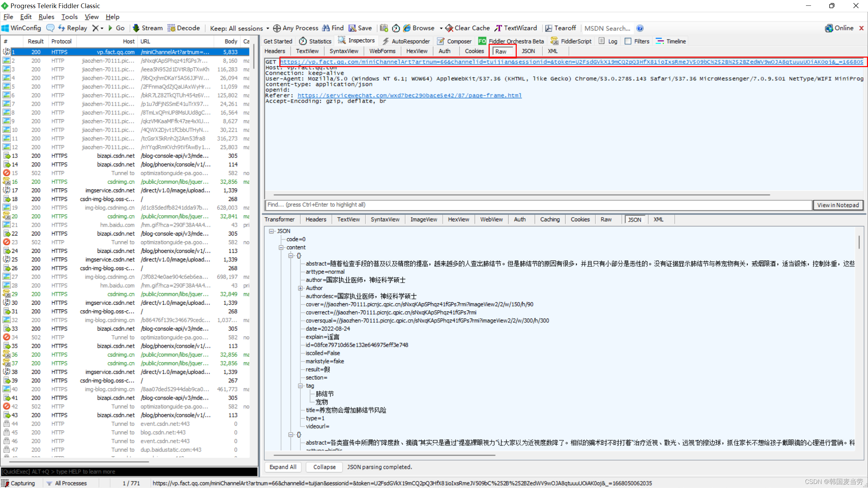Collapse first content object node
Image resolution: width=868 pixels, height=488 pixels.
pos(291,256)
